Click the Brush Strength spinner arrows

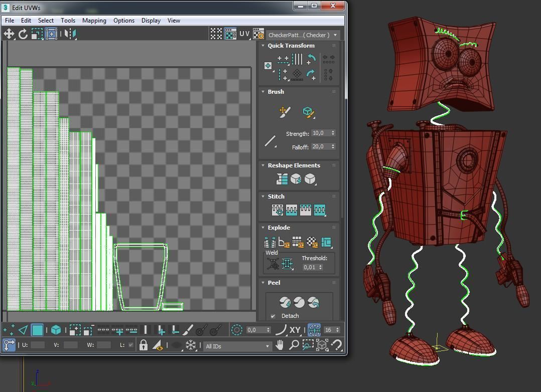pos(333,133)
